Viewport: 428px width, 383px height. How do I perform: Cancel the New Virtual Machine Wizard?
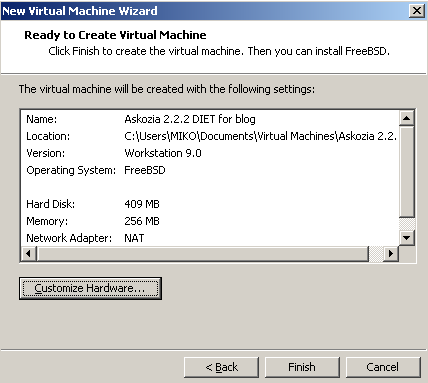click(x=383, y=367)
